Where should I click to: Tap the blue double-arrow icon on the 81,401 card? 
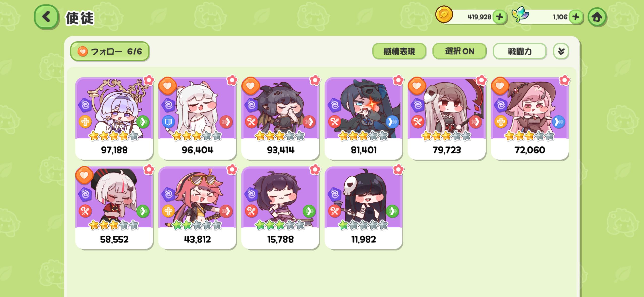tap(392, 122)
